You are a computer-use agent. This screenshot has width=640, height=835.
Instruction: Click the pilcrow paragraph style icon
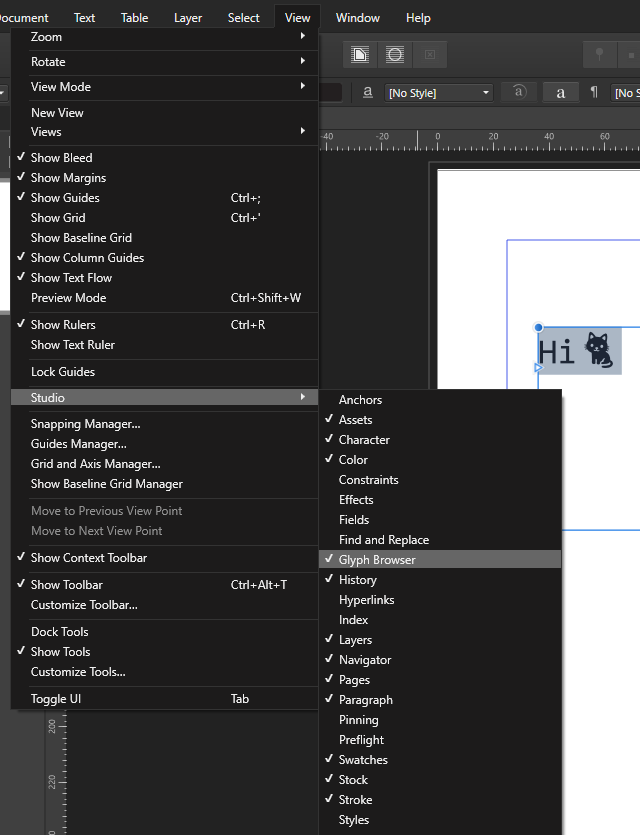(594, 93)
